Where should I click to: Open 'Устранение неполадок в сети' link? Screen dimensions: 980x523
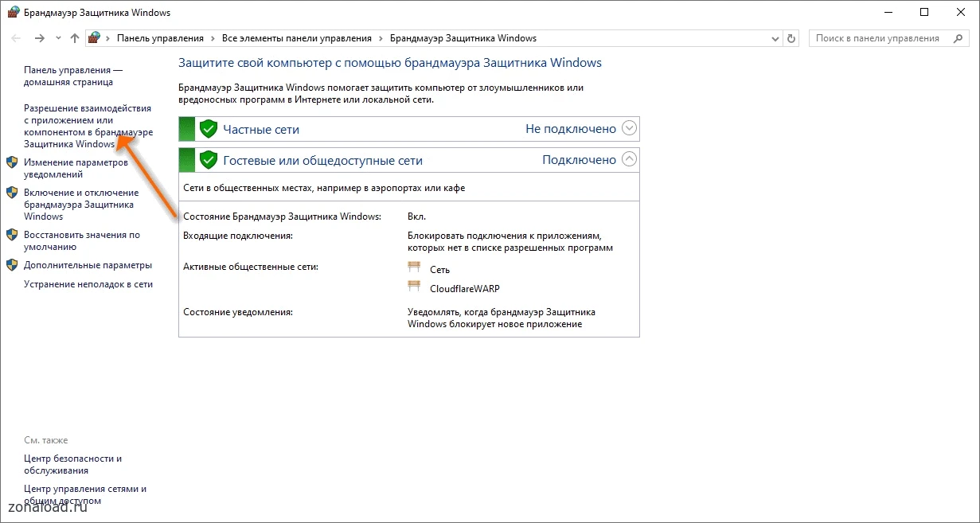tap(88, 284)
